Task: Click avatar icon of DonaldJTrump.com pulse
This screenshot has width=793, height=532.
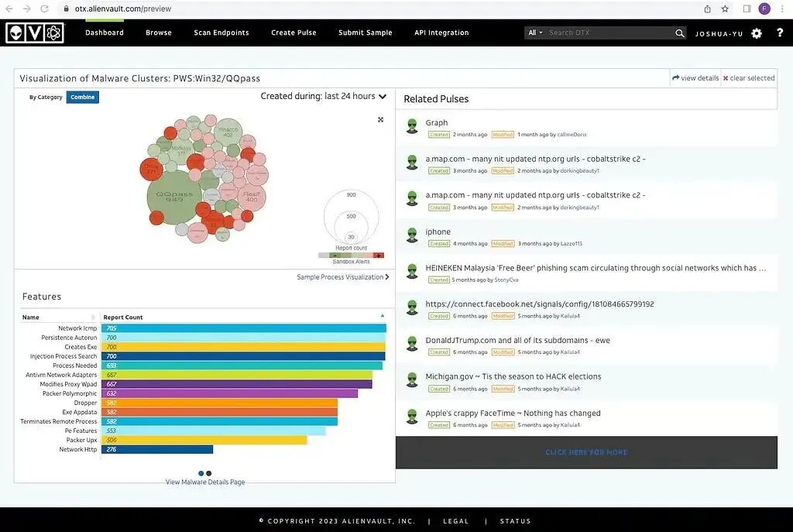Action: tap(412, 344)
